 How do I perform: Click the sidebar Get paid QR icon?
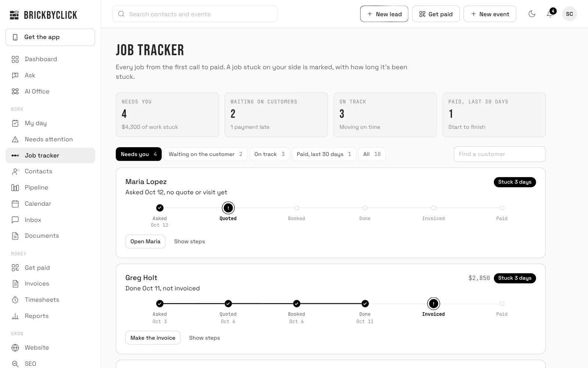[15, 268]
